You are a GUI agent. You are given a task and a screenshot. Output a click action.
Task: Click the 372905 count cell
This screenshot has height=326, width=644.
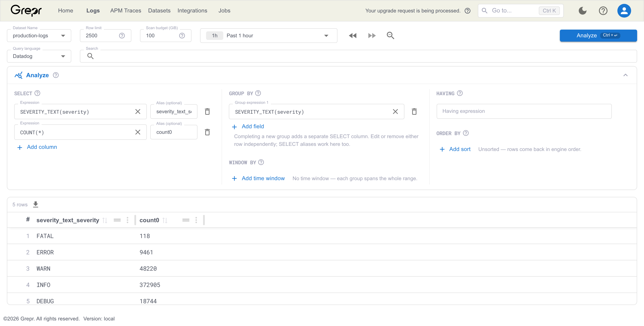tap(150, 285)
